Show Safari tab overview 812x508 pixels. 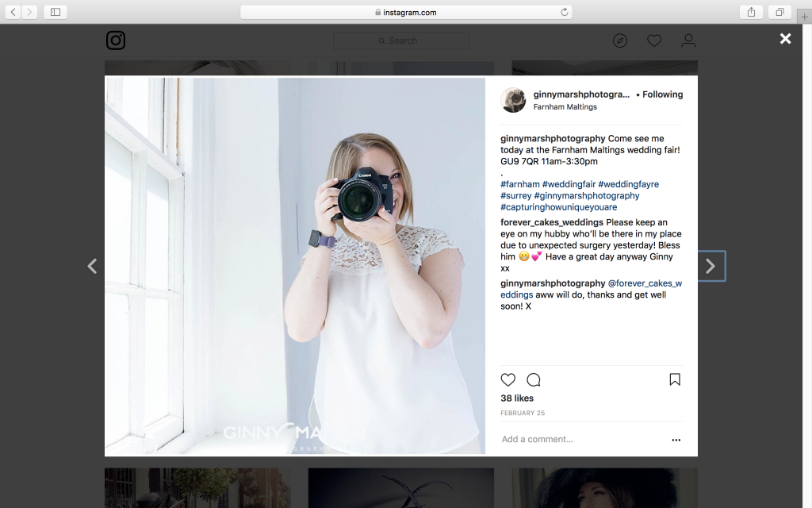pos(779,12)
